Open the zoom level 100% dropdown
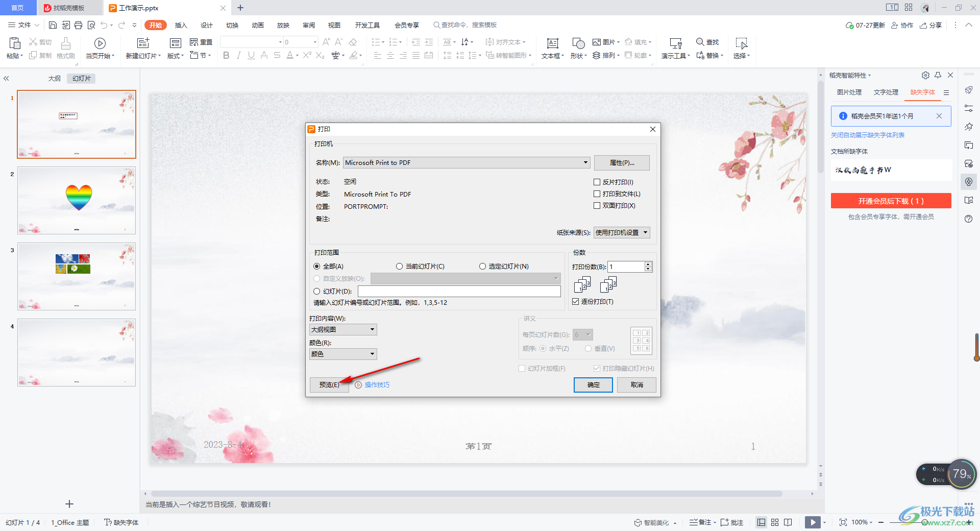 pos(862,522)
